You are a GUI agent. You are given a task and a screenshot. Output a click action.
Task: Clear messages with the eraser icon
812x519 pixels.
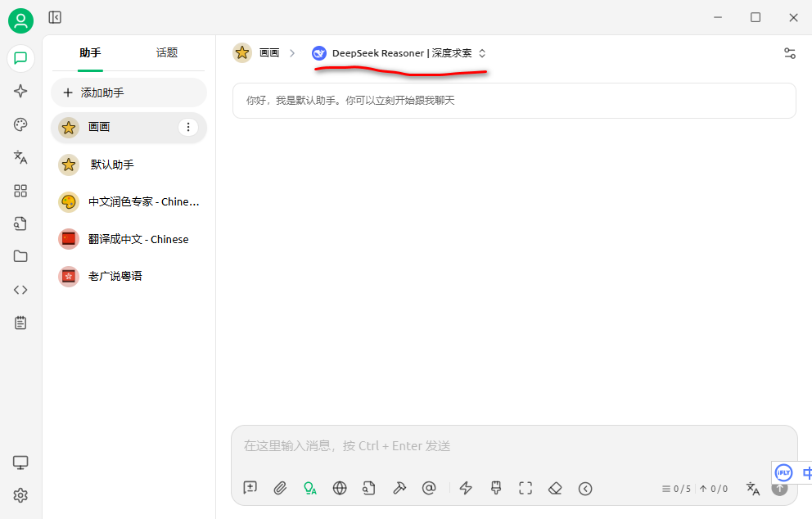(x=555, y=488)
